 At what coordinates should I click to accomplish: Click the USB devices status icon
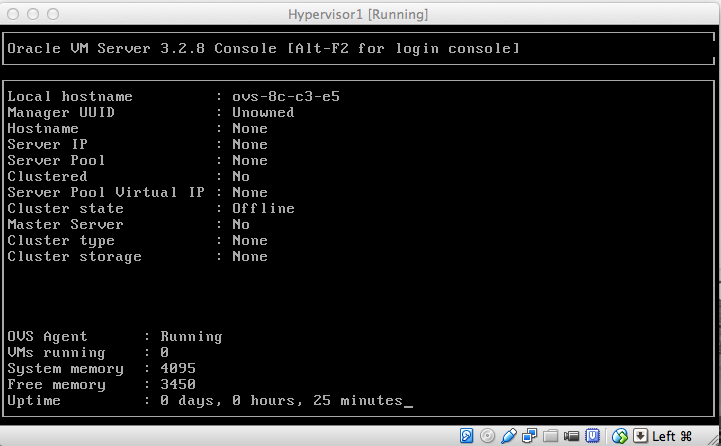pos(509,436)
